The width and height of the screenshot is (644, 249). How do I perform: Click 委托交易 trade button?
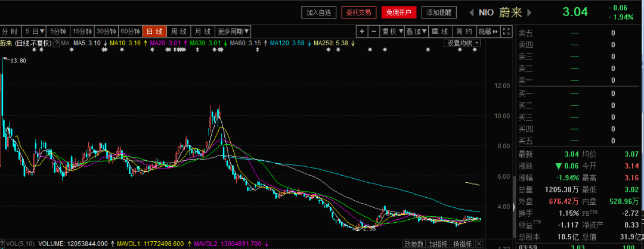[358, 13]
